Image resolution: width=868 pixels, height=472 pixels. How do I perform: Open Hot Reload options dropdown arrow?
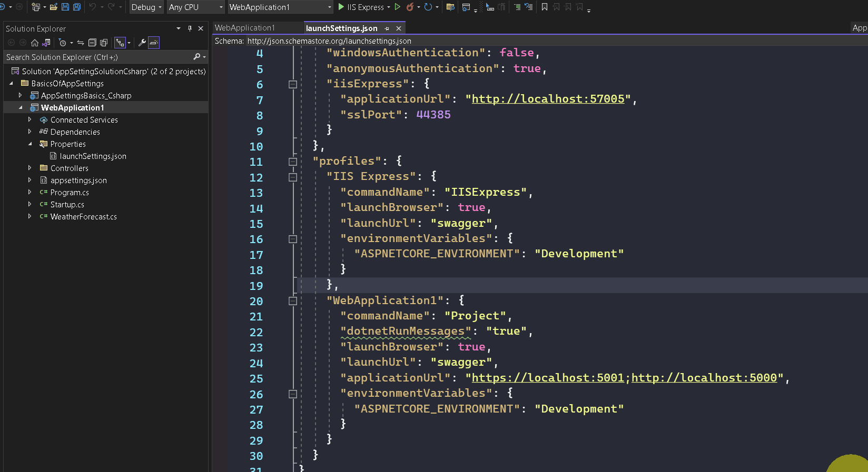(419, 7)
